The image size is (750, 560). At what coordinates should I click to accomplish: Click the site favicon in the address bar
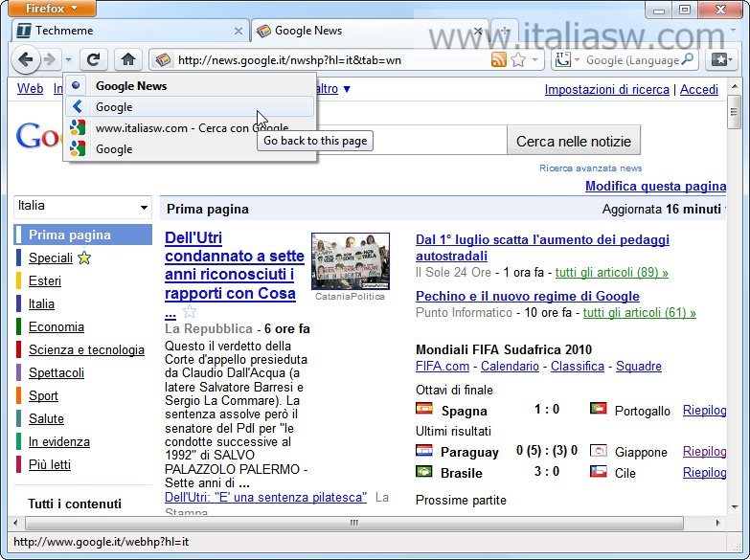click(163, 59)
